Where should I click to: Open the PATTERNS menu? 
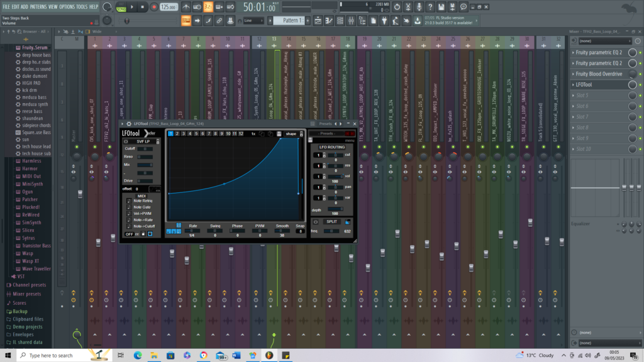point(38,7)
